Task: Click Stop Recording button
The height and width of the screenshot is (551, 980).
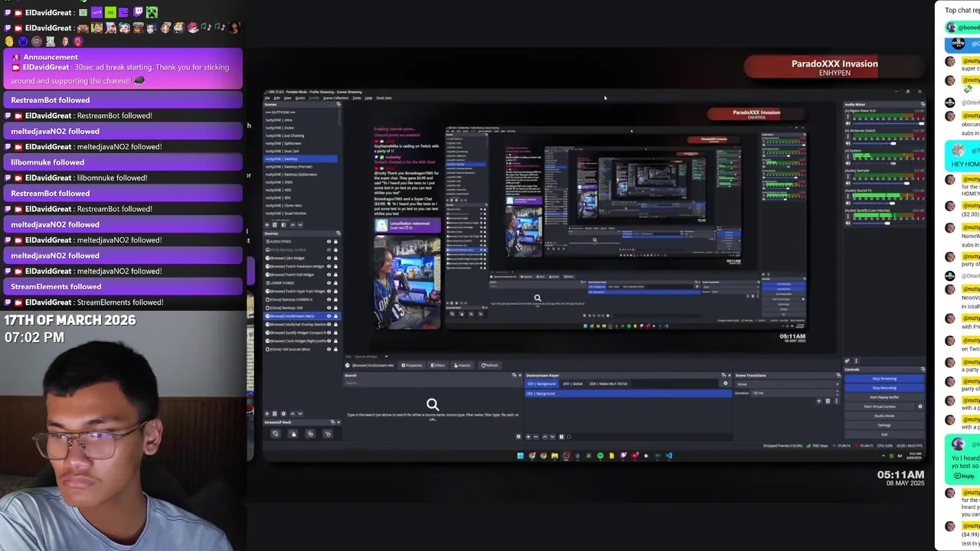Action: click(884, 388)
